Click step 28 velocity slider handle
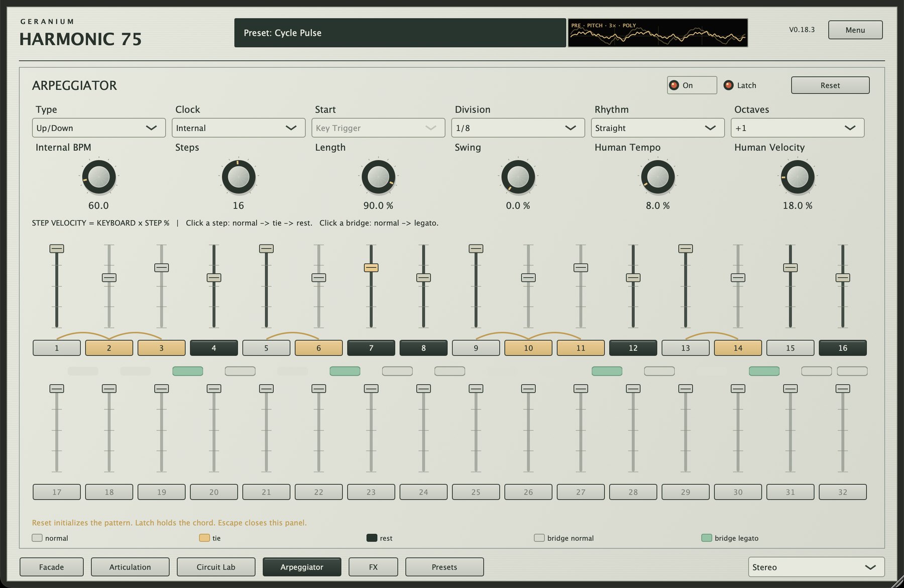Viewport: 904px width, 588px height. click(633, 389)
